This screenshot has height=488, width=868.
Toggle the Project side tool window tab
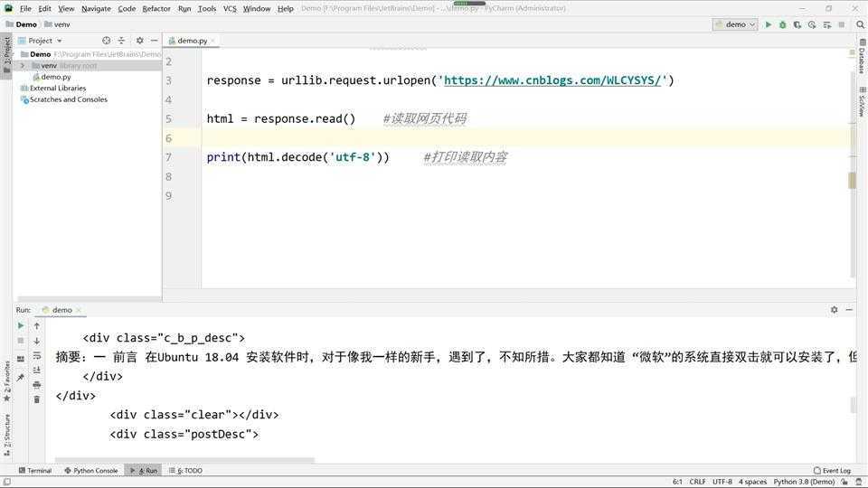tap(6, 55)
